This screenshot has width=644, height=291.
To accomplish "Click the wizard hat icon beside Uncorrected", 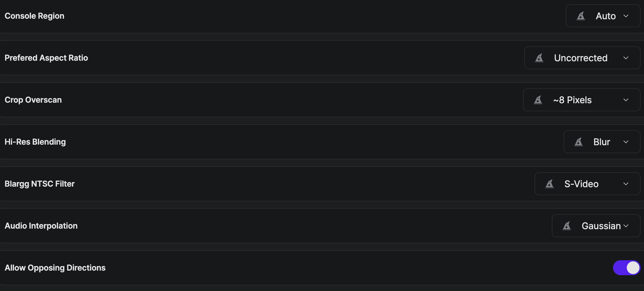I will pos(539,58).
